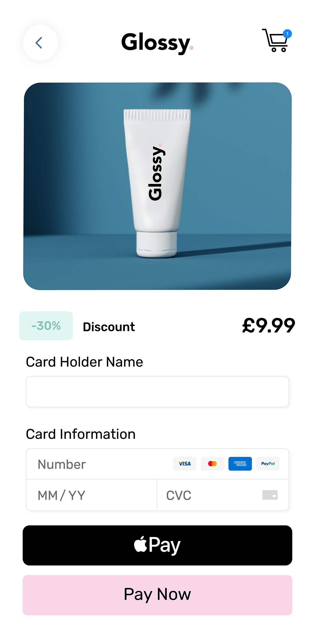The image size is (315, 644).
Task: Tap the blue cart item count badge
Action: click(x=287, y=34)
